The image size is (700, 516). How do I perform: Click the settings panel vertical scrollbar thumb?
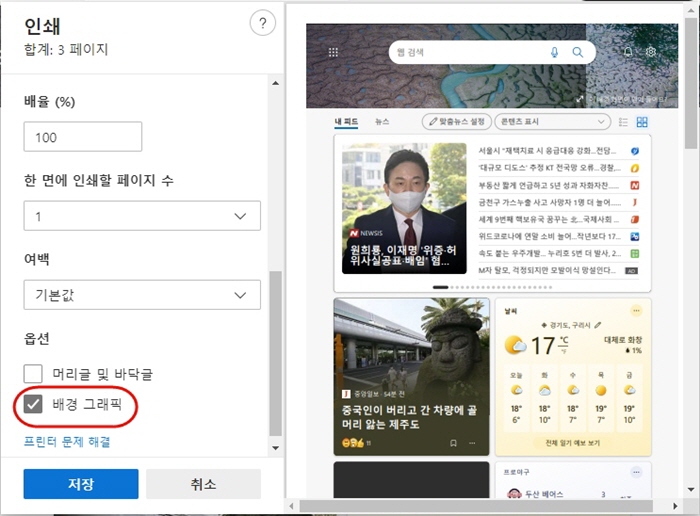coord(275,353)
